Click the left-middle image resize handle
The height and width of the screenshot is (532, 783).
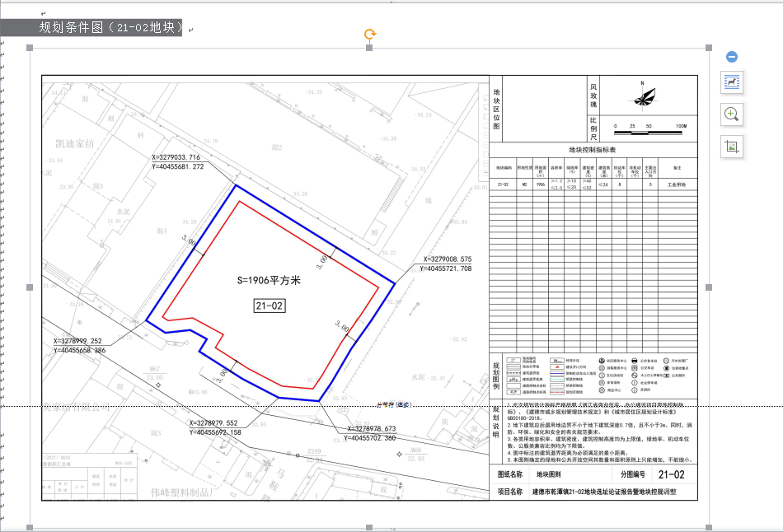point(30,287)
